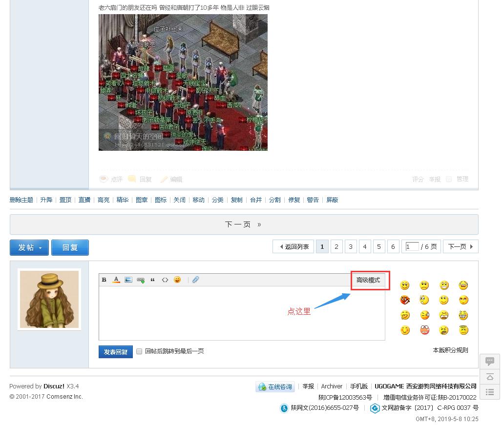Click 下一页 arrow button in pagination

click(461, 247)
